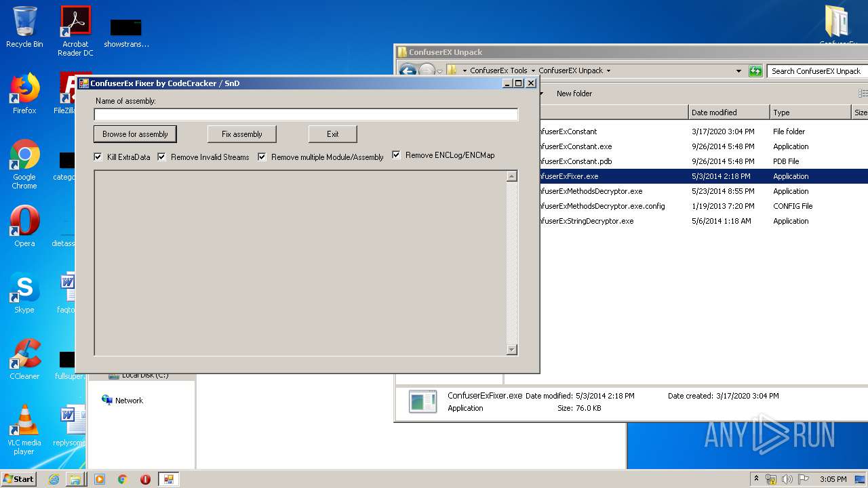Open Skype desktop shortcut
This screenshot has width=868, height=488.
click(24, 293)
